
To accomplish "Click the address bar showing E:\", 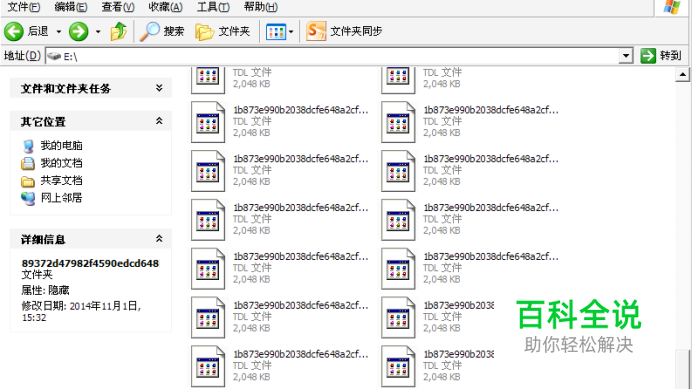I will click(333, 56).
